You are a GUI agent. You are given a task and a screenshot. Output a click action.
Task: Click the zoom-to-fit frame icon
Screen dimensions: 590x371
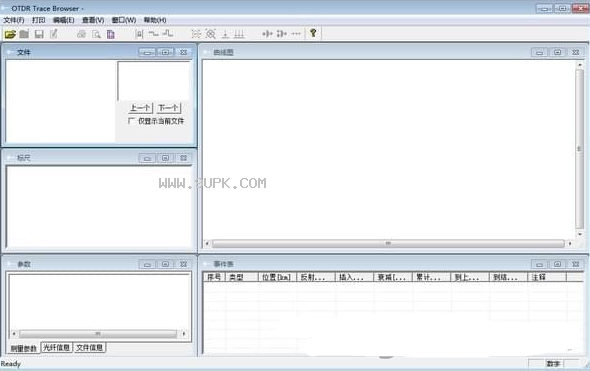(x=196, y=34)
